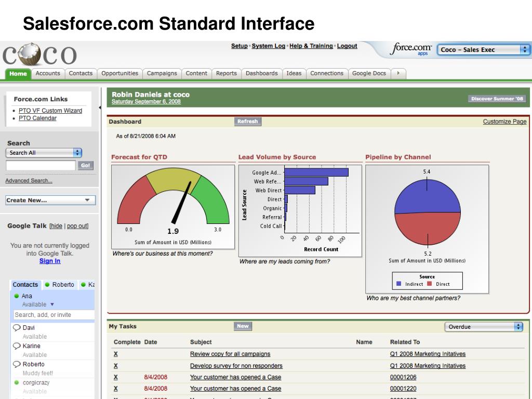Click in the sidebar search text field

[x=41, y=166]
